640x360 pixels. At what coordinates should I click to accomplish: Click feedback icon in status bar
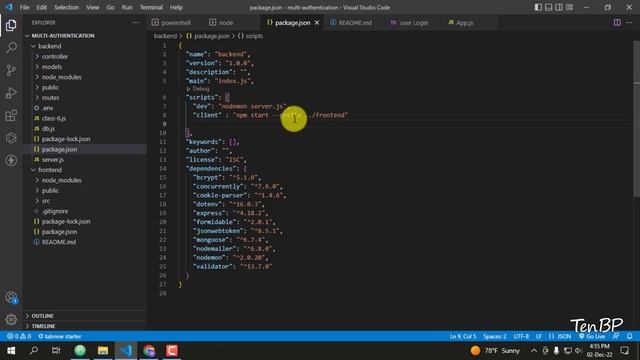tap(616, 336)
